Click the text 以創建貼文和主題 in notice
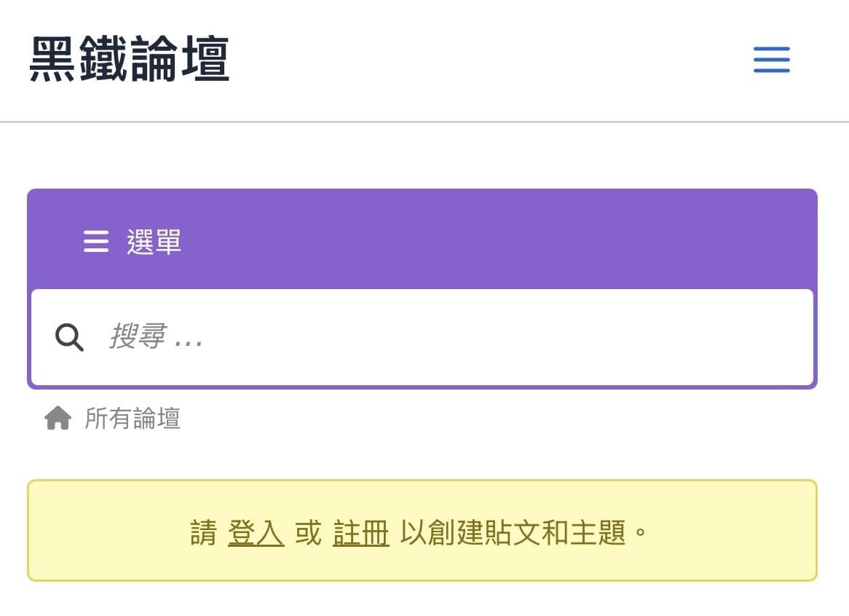The width and height of the screenshot is (849, 616). click(x=513, y=533)
